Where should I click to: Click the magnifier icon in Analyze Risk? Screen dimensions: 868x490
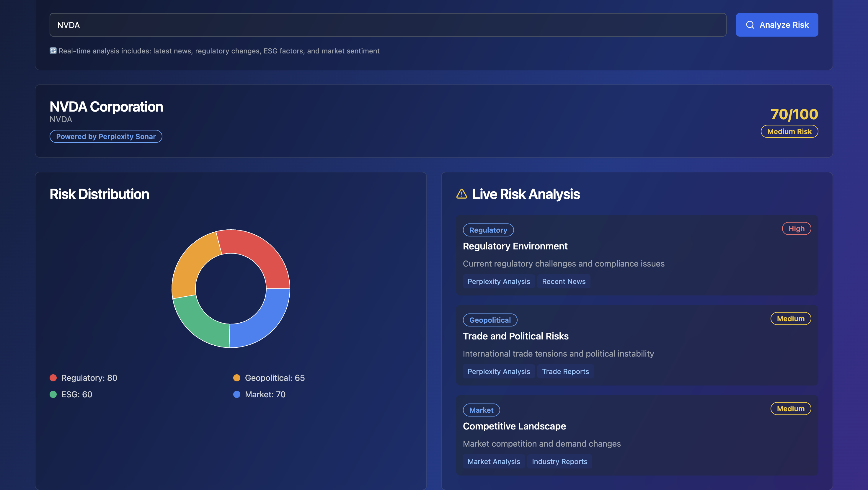coord(750,25)
